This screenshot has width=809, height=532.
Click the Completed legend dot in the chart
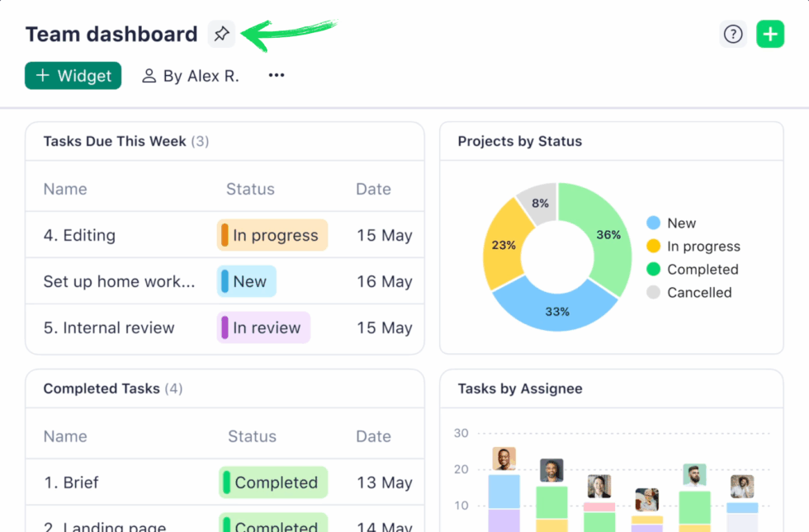pyautogui.click(x=653, y=269)
